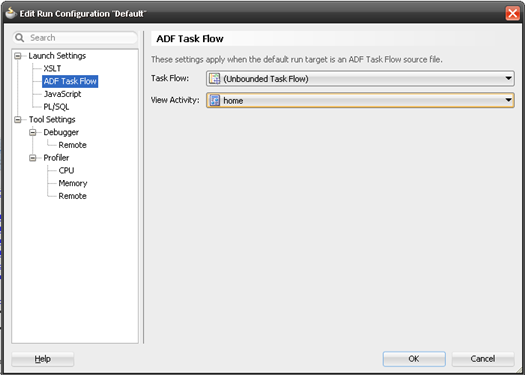Select the PL/SQL launch setting
The height and width of the screenshot is (375, 525).
(x=56, y=107)
